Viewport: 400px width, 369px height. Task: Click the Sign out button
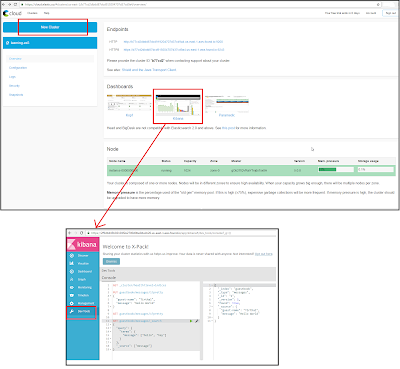[x=391, y=13]
